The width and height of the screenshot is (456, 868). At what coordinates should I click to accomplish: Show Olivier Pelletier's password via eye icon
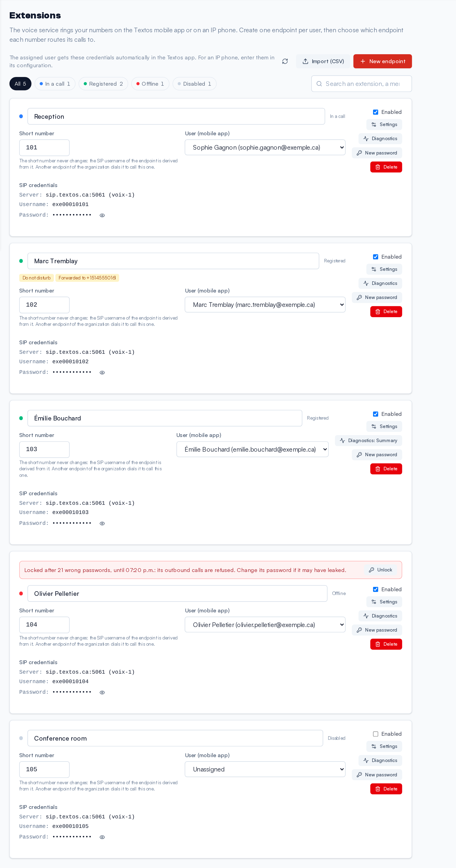(x=102, y=692)
